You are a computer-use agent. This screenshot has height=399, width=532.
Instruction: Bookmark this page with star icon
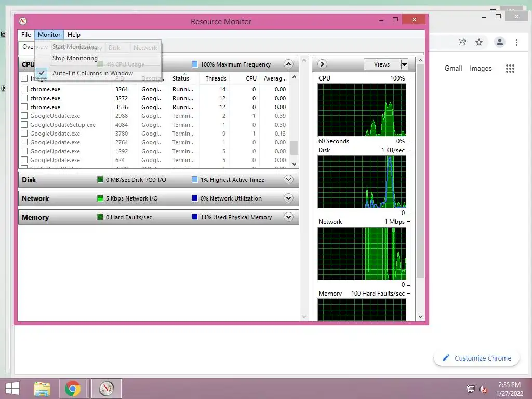pyautogui.click(x=478, y=42)
